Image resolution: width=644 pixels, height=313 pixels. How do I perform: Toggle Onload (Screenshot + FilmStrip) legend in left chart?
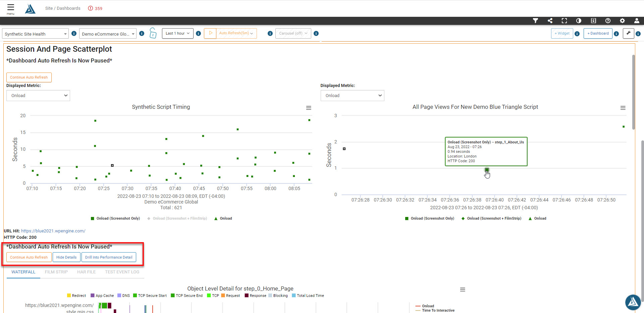click(x=177, y=218)
